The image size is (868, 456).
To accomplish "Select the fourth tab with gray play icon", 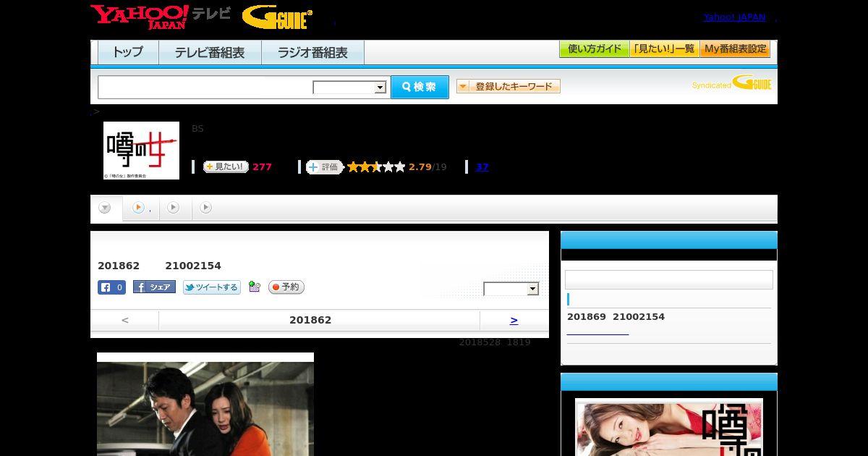I will click(x=206, y=208).
